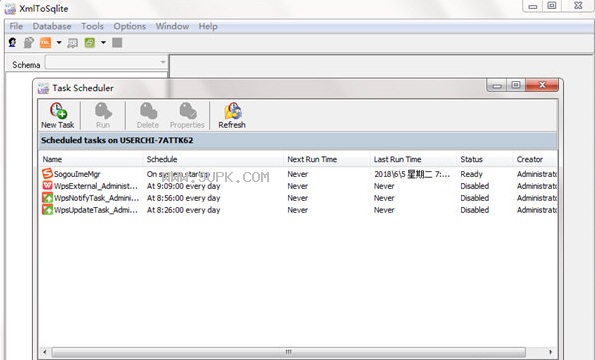Image resolution: width=595 pixels, height=360 pixels.
Task: Click the orange XML import icon
Action: click(46, 42)
